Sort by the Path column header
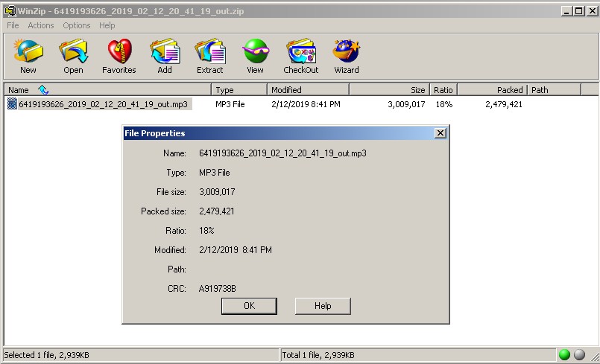600x364 pixels. click(x=554, y=90)
